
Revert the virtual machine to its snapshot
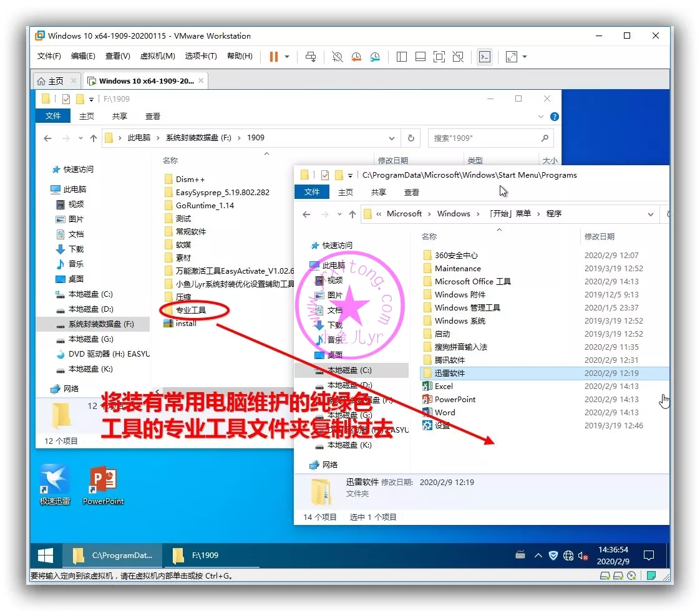tap(356, 57)
